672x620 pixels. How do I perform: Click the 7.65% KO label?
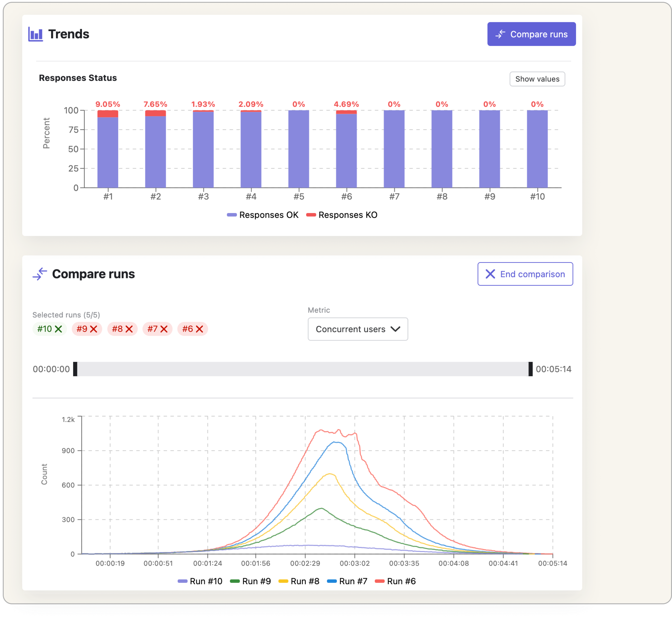click(x=155, y=104)
